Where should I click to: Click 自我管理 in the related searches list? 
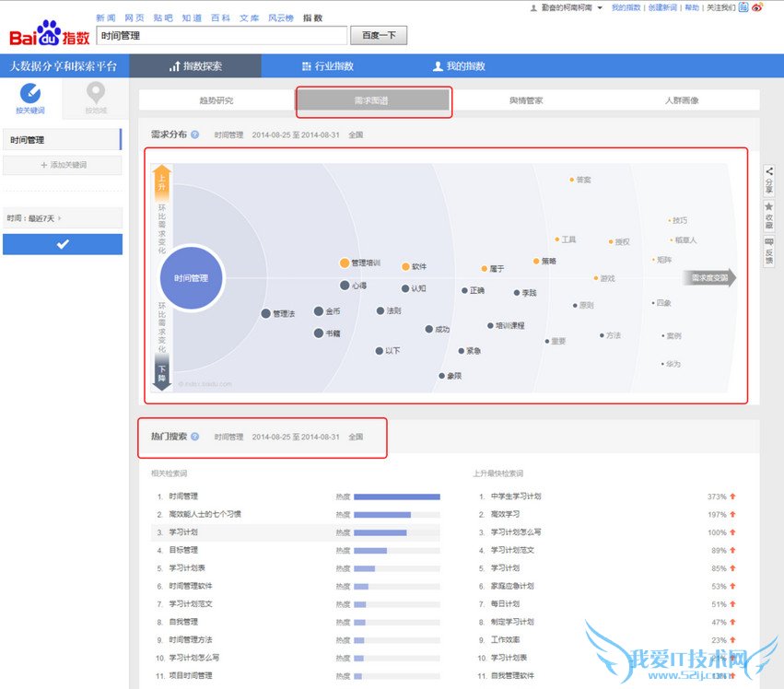coord(183,622)
